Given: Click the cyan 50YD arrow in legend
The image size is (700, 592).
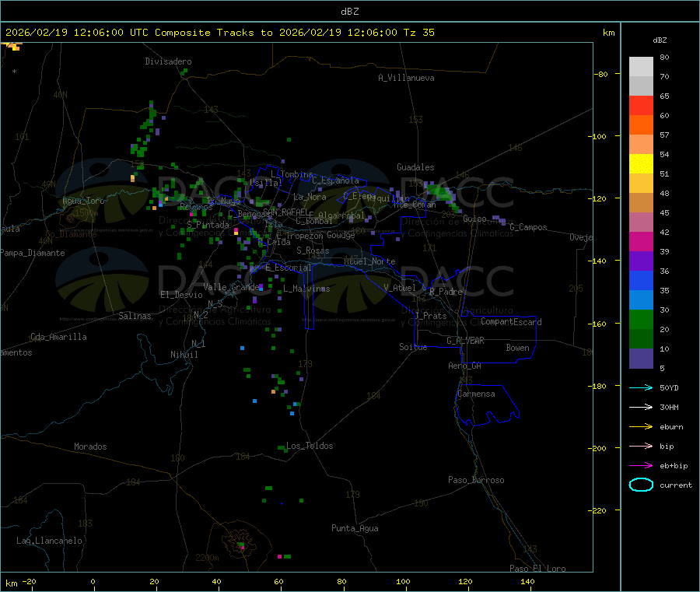Looking at the screenshot, I should click(x=641, y=387).
